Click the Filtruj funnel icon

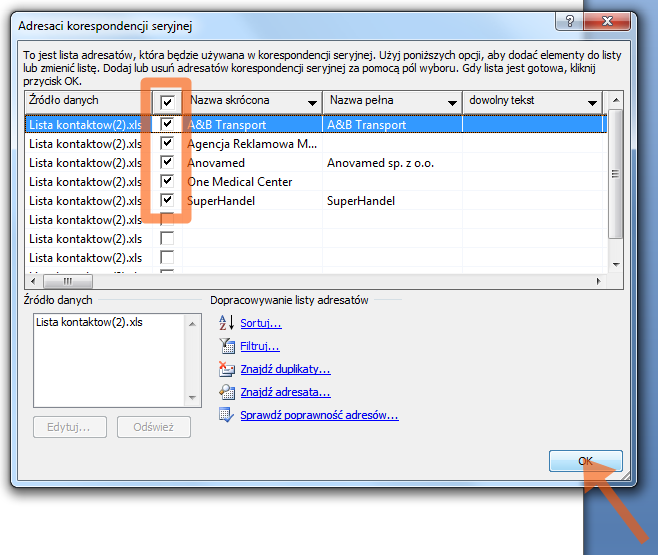226,346
